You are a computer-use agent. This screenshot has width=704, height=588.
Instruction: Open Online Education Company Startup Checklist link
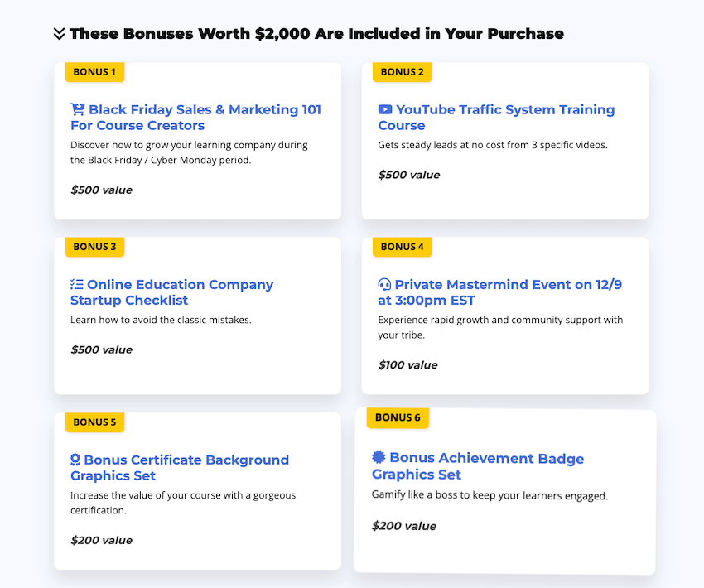(171, 292)
